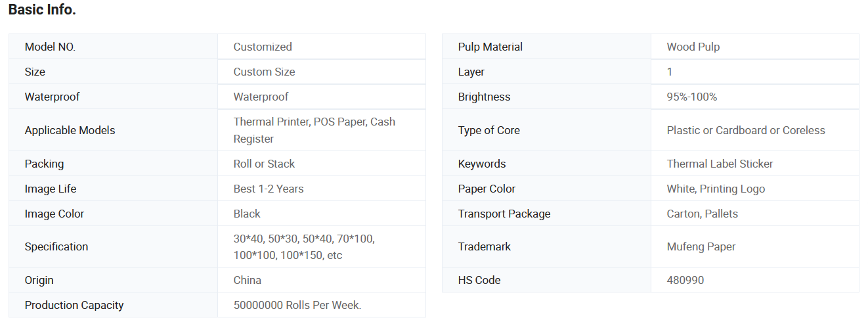Click the Customized value
Screen dimensions: 868x326
click(x=263, y=47)
